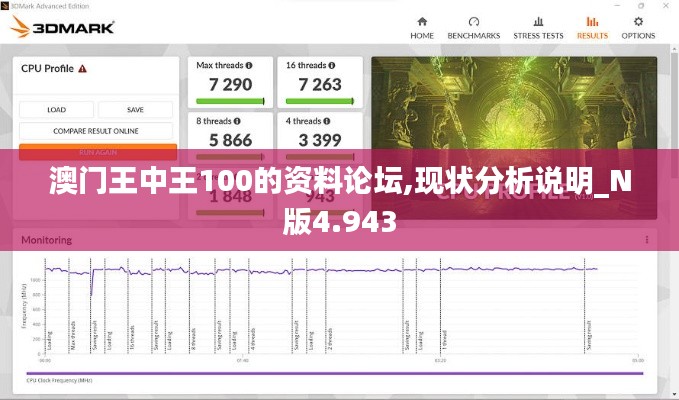Click COMPARE RESULT ONLINE button
The width and height of the screenshot is (679, 400).
tap(96, 131)
